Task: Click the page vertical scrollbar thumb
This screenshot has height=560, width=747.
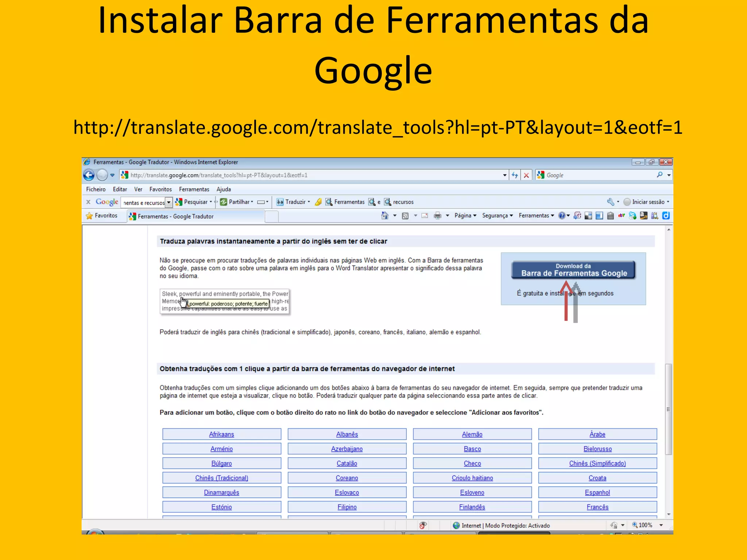Action: coord(669,409)
